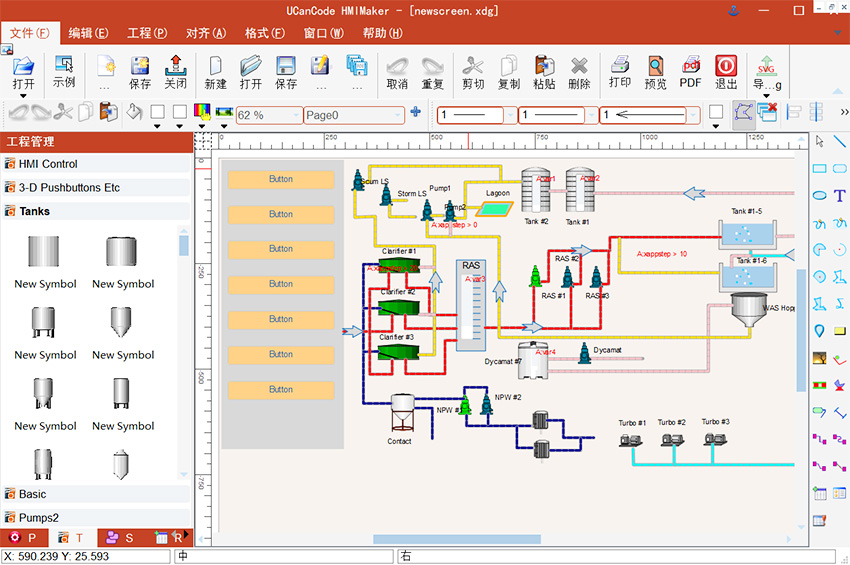The image size is (850, 565).
Task: Click the blue plus add-page button
Action: pyautogui.click(x=415, y=112)
